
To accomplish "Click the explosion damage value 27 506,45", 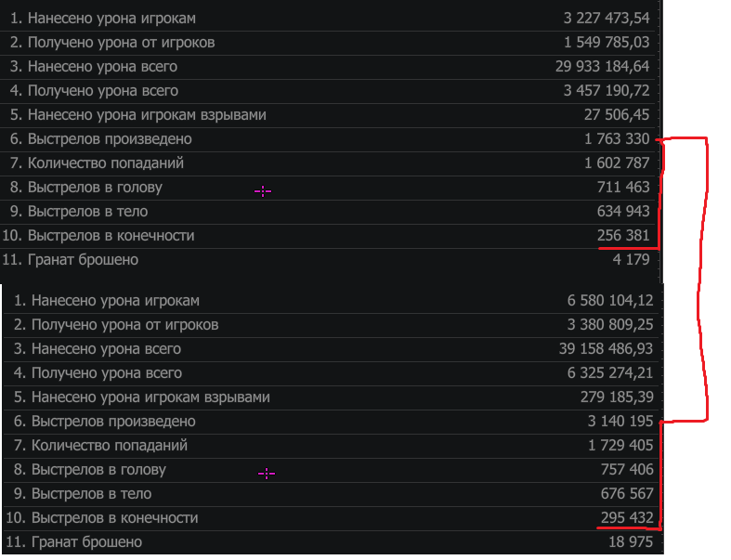I will pos(617,115).
